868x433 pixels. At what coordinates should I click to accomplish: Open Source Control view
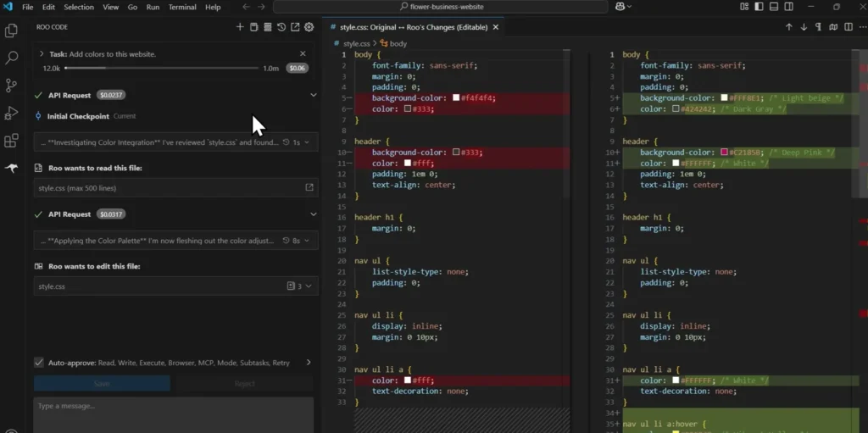click(11, 86)
